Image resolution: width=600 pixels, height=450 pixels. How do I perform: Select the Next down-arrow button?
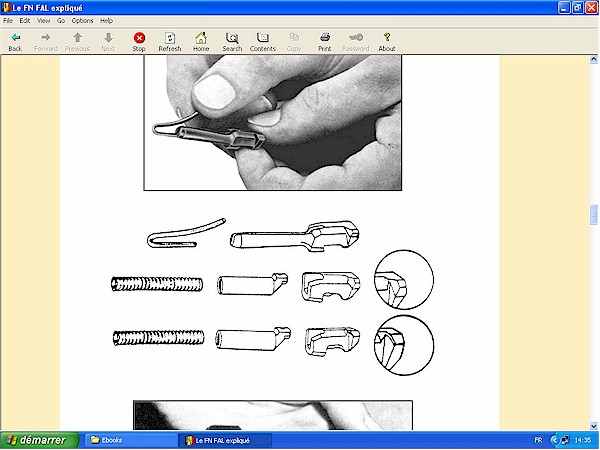pos(108,42)
